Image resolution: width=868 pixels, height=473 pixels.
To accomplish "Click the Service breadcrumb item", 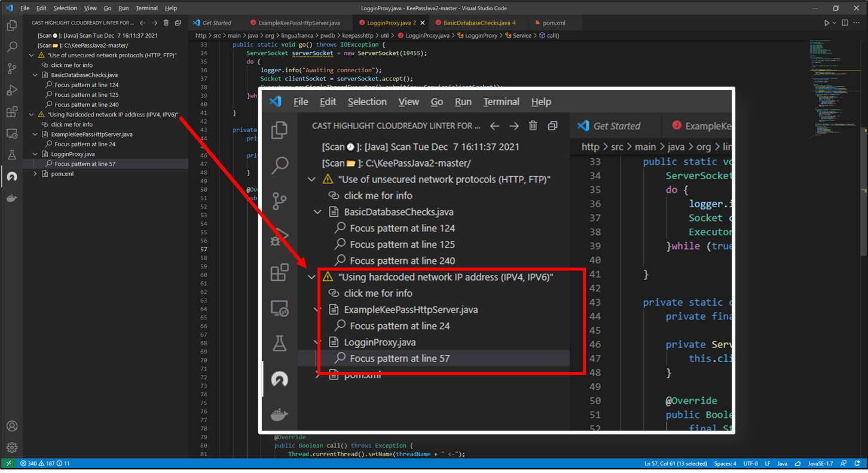I will point(522,35).
